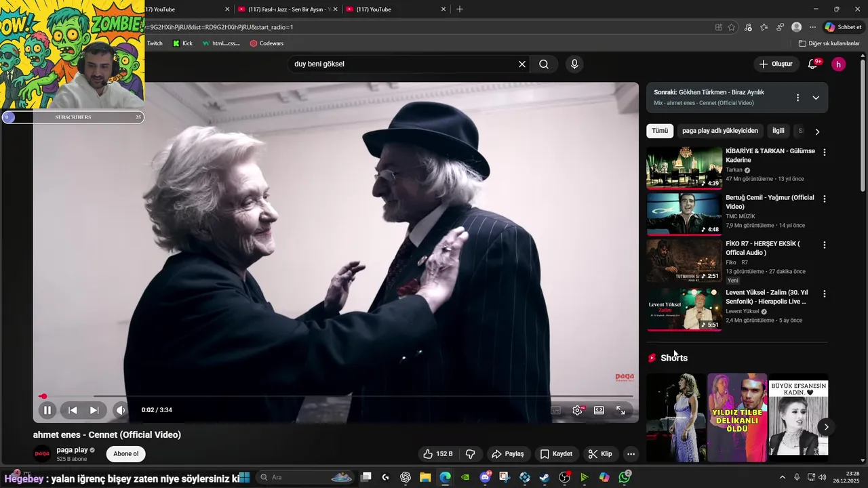Image resolution: width=868 pixels, height=488 pixels.
Task: Open playlist options three-dot menu
Action: point(797,98)
